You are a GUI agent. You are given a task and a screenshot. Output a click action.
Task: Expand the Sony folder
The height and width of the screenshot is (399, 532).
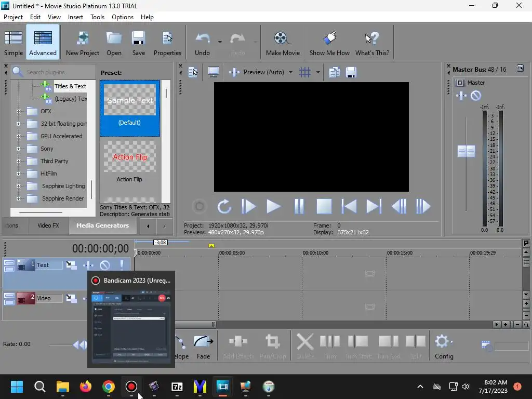click(x=18, y=149)
